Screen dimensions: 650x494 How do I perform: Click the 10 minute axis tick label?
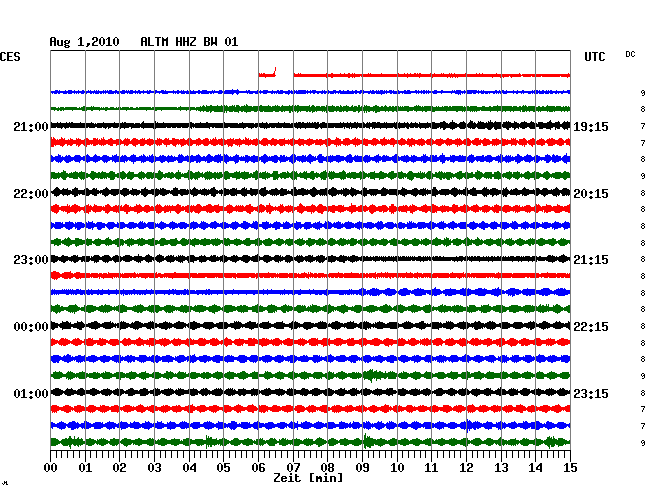pyautogui.click(x=397, y=468)
